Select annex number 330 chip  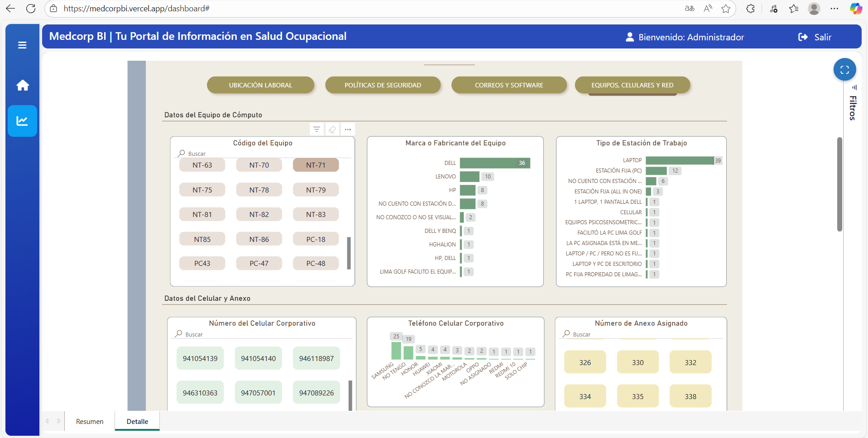[638, 362]
